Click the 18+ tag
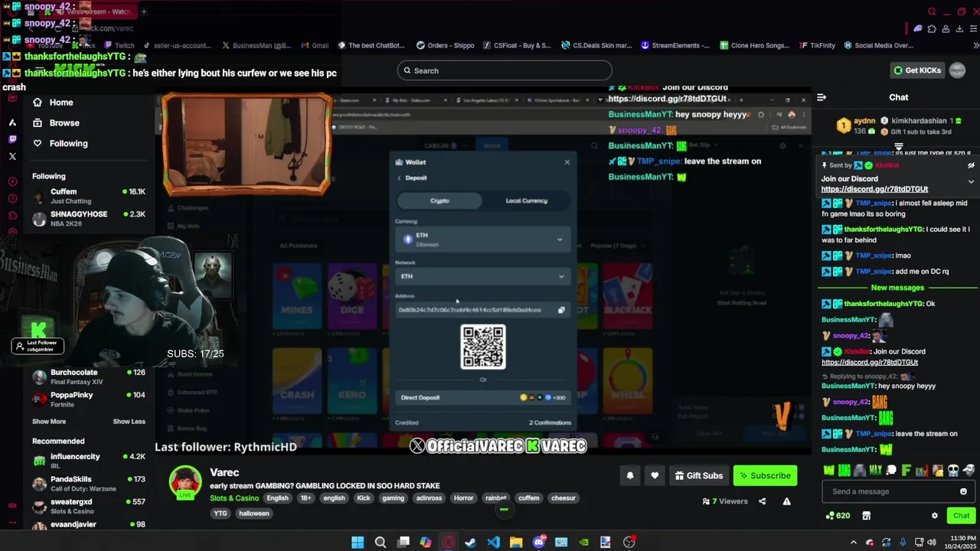 pos(305,498)
